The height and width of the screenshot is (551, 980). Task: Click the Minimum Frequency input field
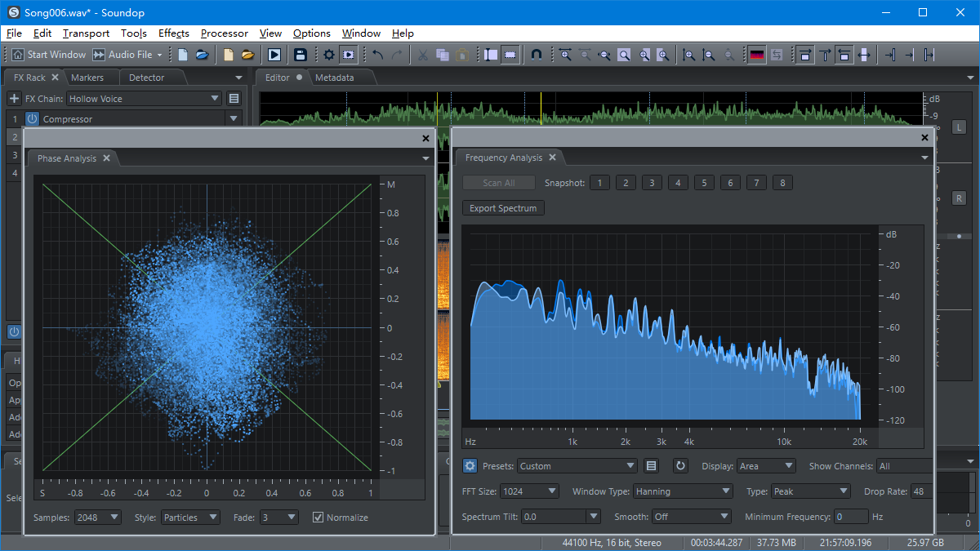pos(851,517)
